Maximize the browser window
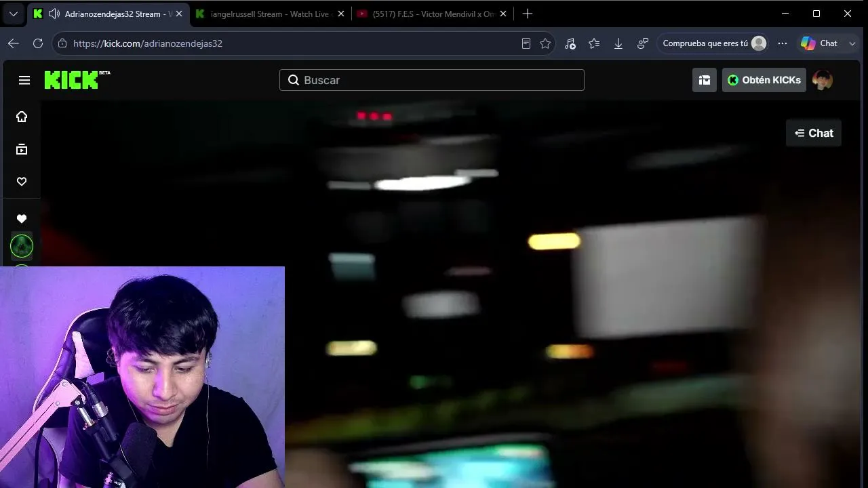868x488 pixels. pos(816,14)
